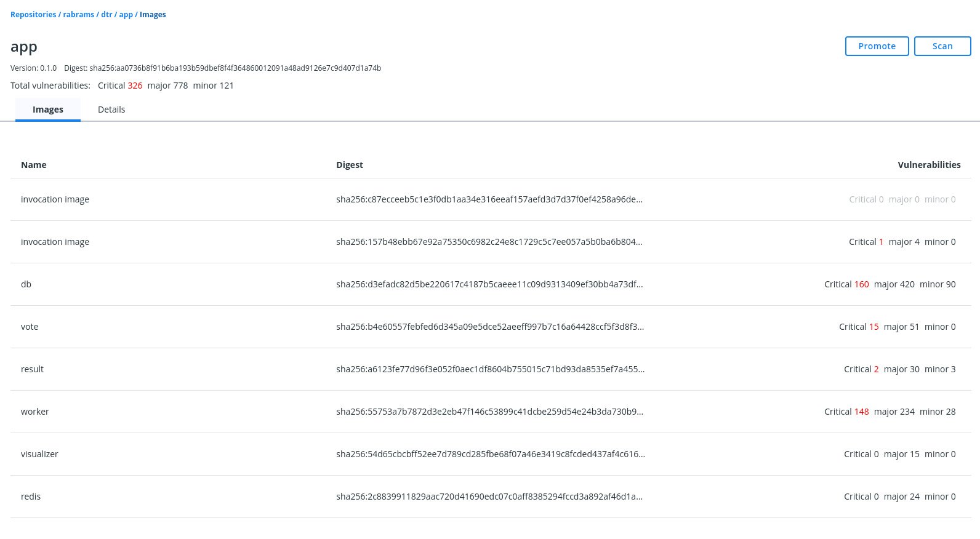Select the Images tab
Screen dimensions: 980x539
pyautogui.click(x=48, y=110)
